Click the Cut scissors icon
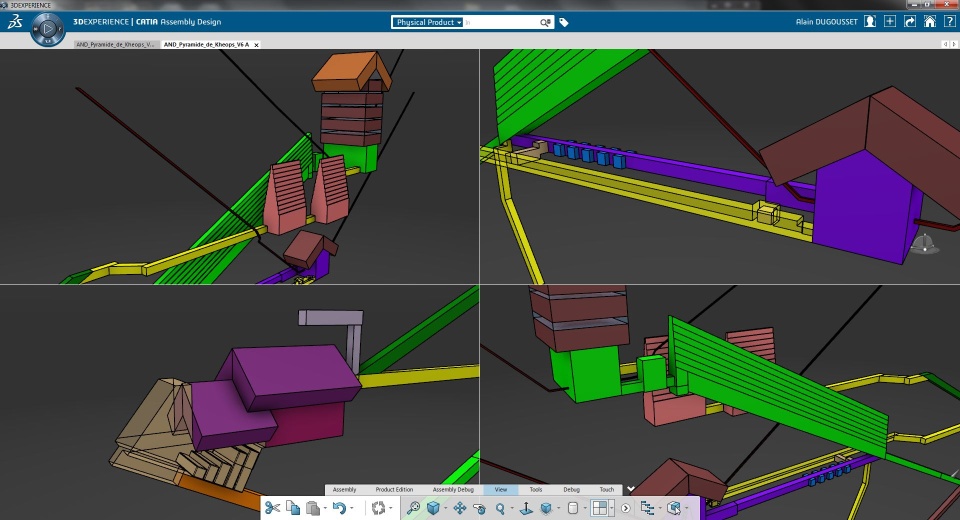This screenshot has width=960, height=520. click(x=272, y=508)
